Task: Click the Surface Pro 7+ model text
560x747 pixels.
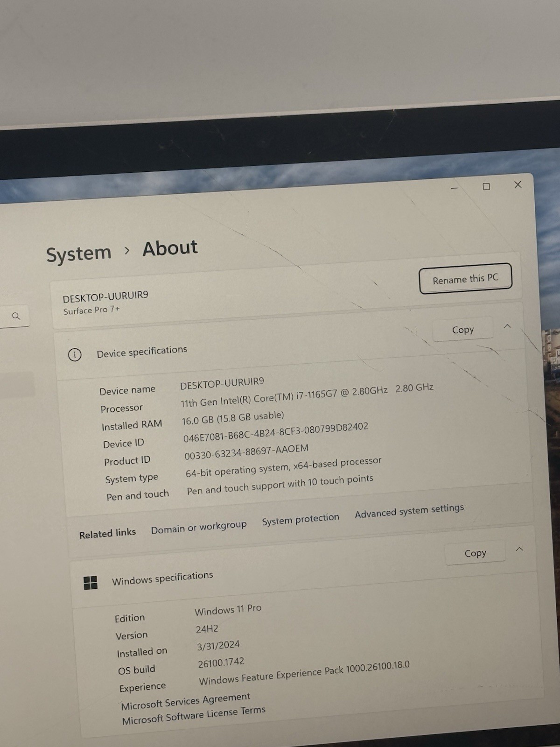Action: pos(91,310)
